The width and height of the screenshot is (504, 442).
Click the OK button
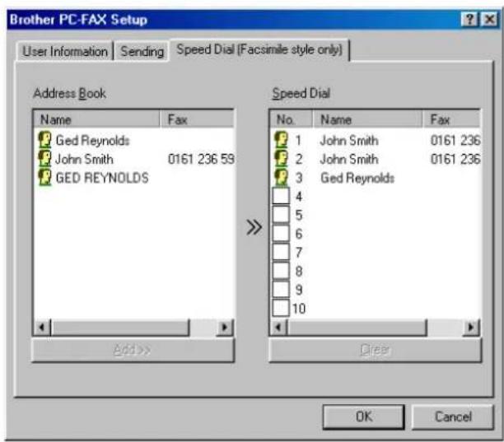pos(363,417)
